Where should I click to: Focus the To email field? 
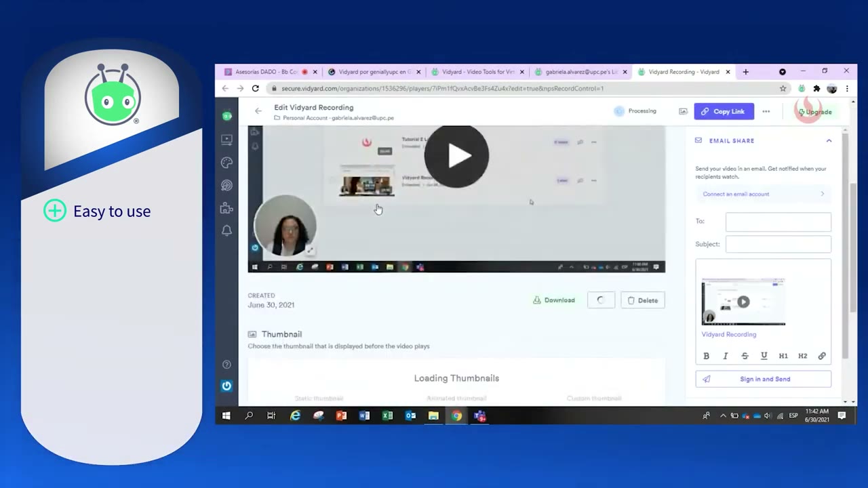[778, 222]
